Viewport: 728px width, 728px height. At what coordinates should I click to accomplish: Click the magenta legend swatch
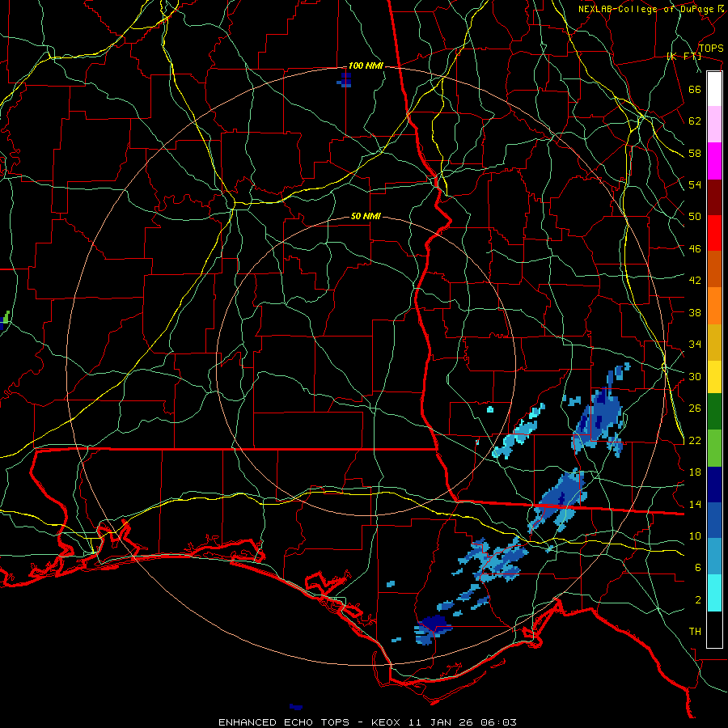click(x=714, y=161)
